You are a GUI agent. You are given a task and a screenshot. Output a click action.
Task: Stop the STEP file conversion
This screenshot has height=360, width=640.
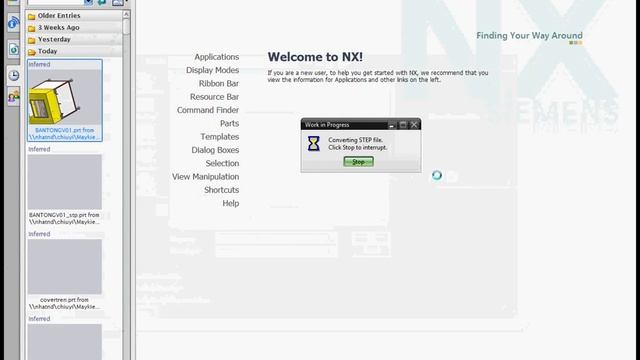358,162
